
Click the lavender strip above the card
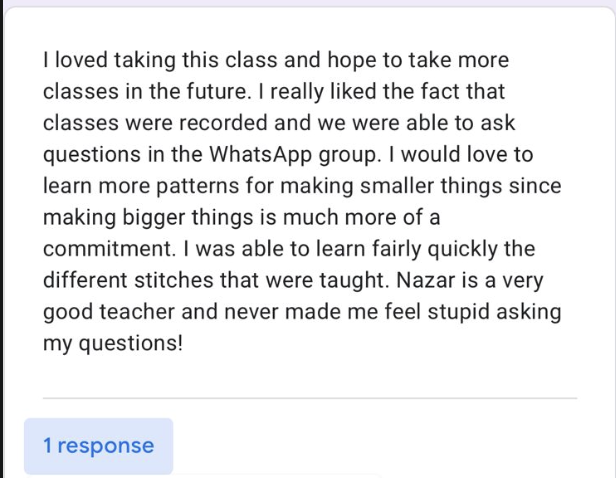[308, 3]
